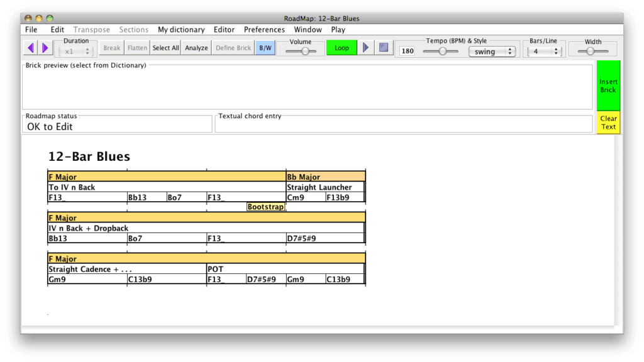644x362 pixels.
Task: Toggle the B/W color mode
Action: 265,48
